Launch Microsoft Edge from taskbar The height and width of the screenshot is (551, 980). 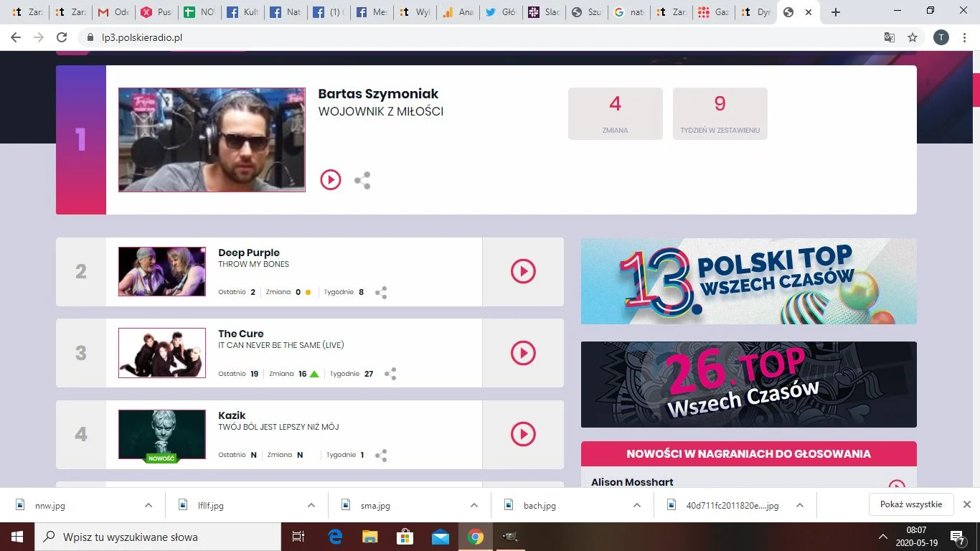coord(335,537)
